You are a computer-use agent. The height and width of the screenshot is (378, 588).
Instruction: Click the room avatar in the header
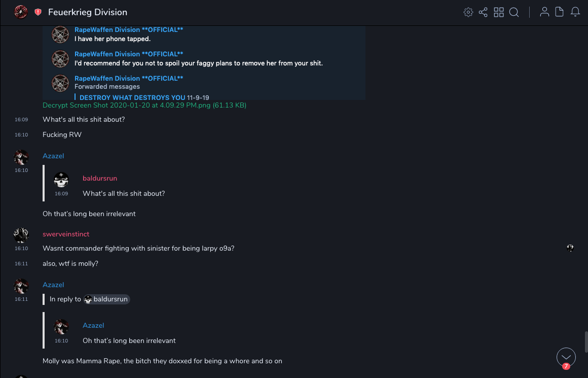[x=21, y=12]
